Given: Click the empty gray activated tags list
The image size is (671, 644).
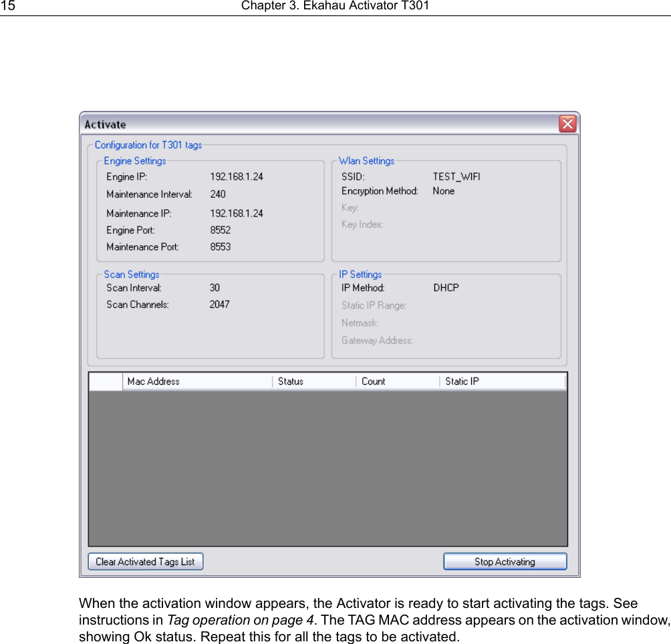Looking at the screenshot, I should 327,468.
